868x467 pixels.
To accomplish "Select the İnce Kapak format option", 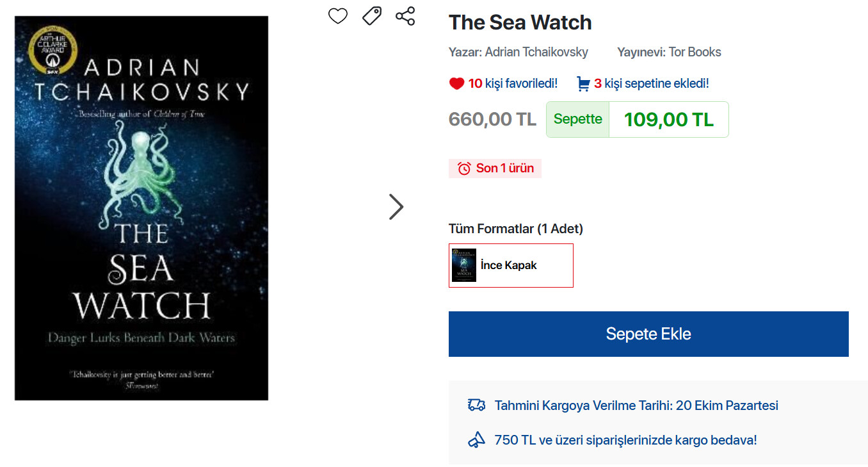I will pyautogui.click(x=510, y=265).
